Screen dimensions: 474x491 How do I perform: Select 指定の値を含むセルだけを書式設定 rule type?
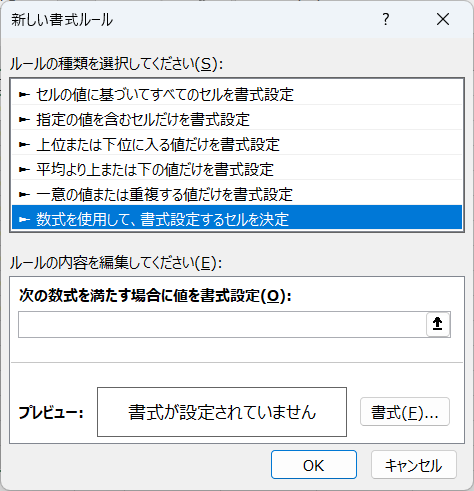pyautogui.click(x=237, y=119)
